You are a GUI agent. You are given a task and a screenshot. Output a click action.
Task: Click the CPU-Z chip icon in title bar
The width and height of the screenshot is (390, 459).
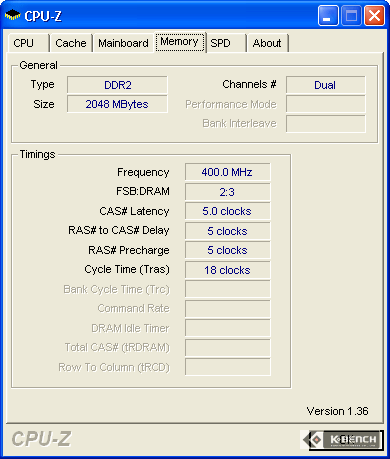(x=13, y=15)
